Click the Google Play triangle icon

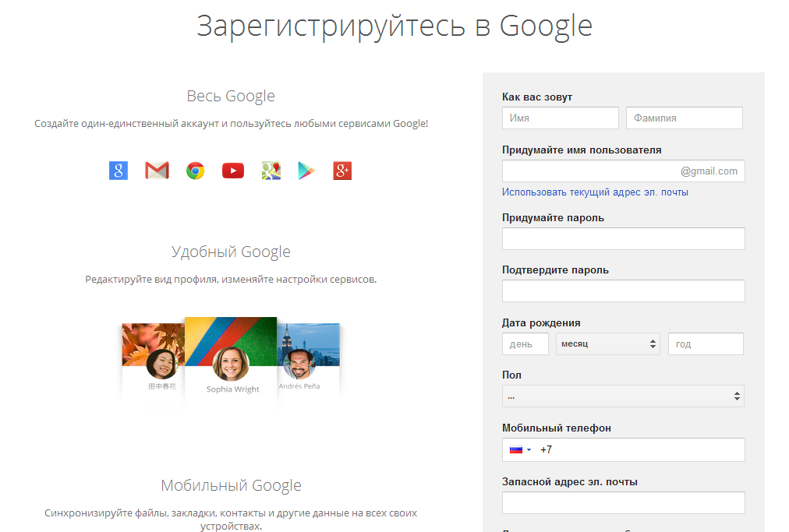click(306, 171)
